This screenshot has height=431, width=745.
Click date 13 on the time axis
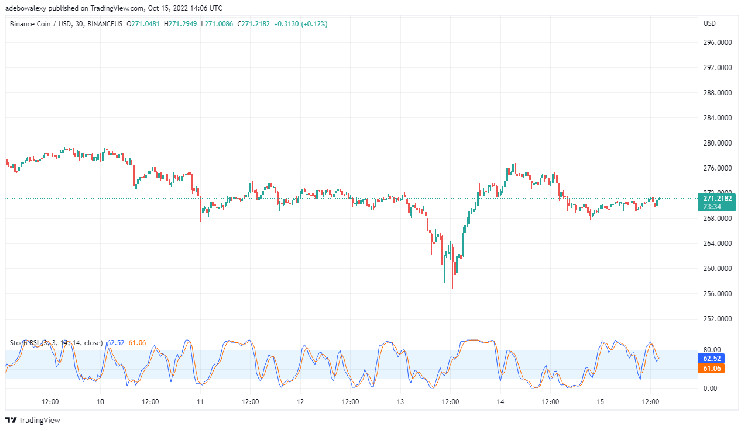[400, 402]
